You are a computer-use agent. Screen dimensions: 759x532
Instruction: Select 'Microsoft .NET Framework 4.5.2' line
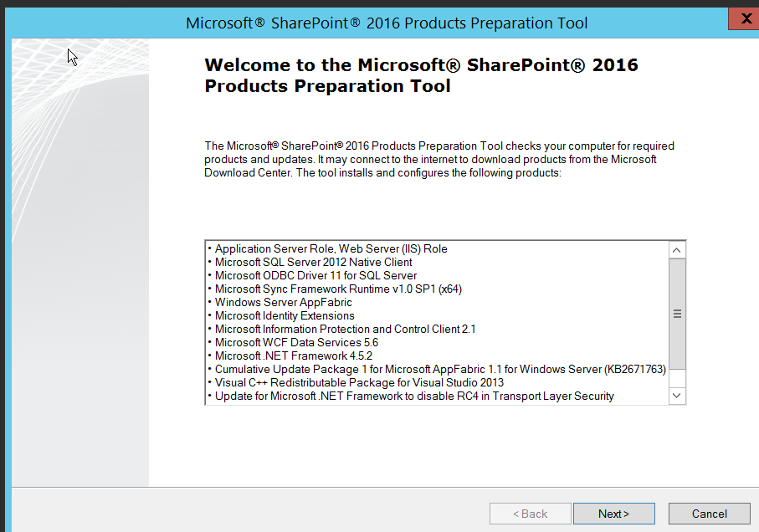[294, 356]
